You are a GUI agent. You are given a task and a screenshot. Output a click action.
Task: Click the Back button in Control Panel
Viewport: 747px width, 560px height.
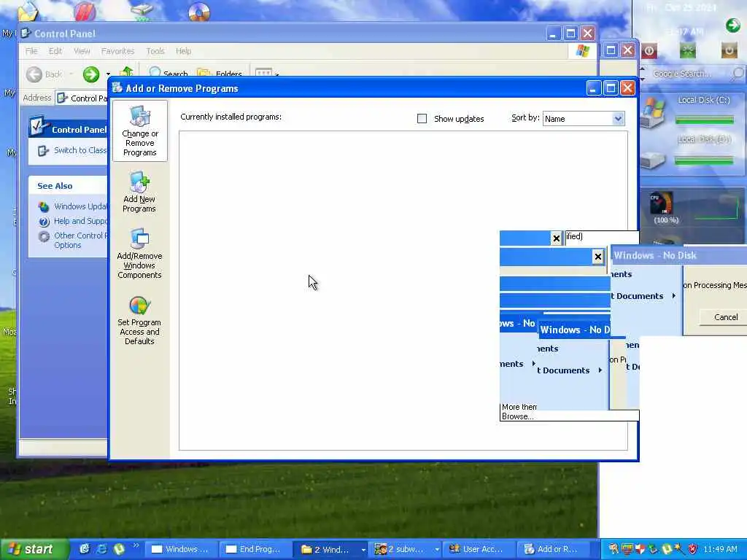pyautogui.click(x=44, y=74)
